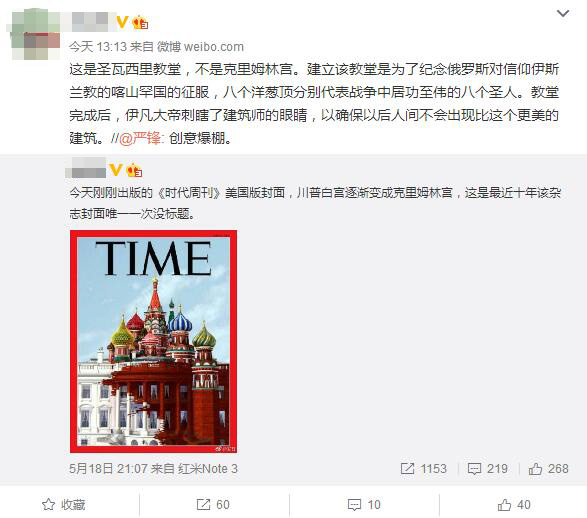The height and width of the screenshot is (518, 587).
Task: Open the 今天 13:13 post timestamp
Action: 98,47
